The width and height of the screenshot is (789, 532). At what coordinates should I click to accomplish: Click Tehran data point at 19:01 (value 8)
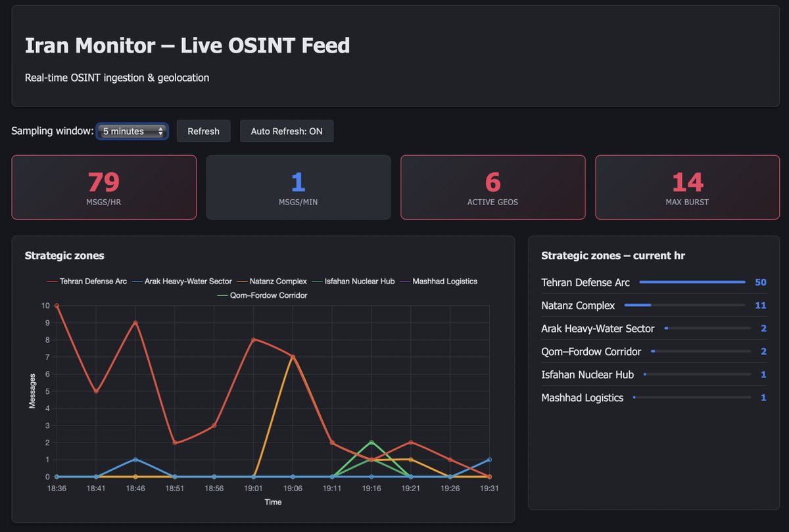254,340
